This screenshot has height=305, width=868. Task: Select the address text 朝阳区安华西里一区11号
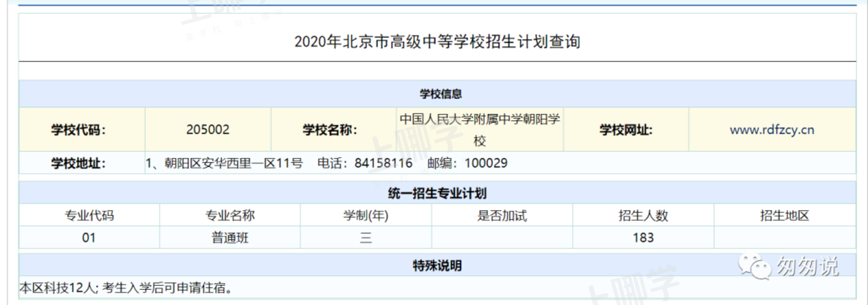click(233, 163)
